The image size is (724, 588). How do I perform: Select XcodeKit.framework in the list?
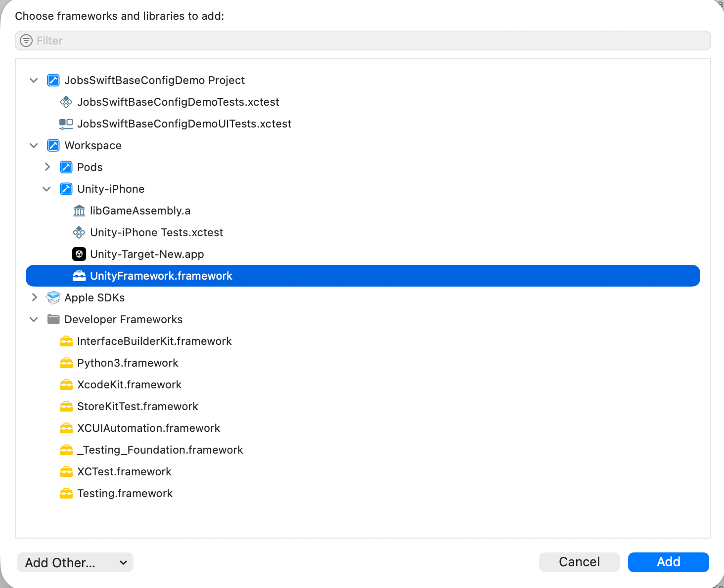[363, 384]
